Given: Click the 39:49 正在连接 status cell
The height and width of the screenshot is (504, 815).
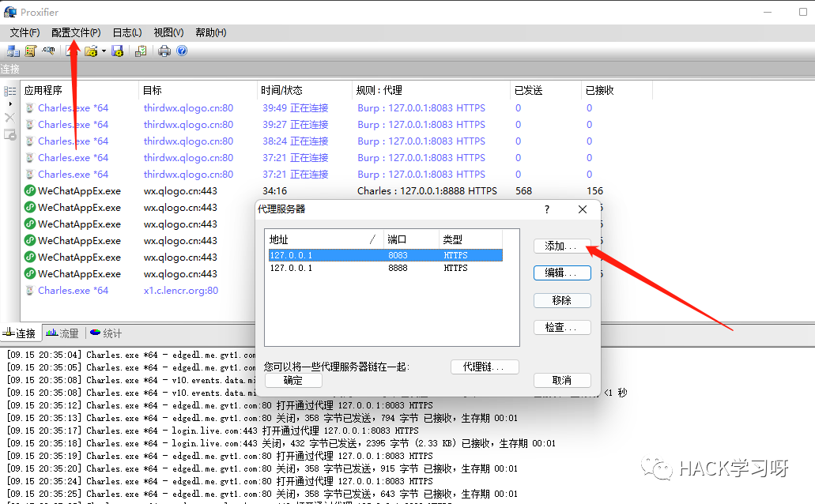Looking at the screenshot, I should pos(295,108).
